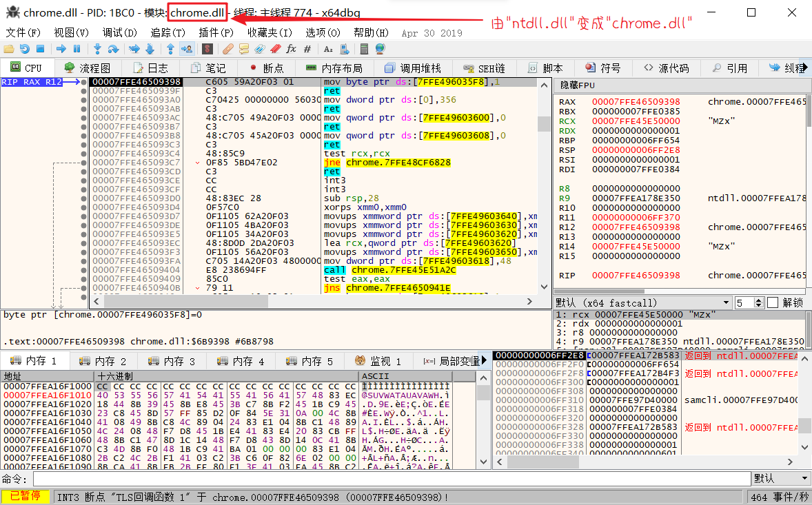The width and height of the screenshot is (812, 505).
Task: Open the 选项(O) menu
Action: tap(323, 33)
